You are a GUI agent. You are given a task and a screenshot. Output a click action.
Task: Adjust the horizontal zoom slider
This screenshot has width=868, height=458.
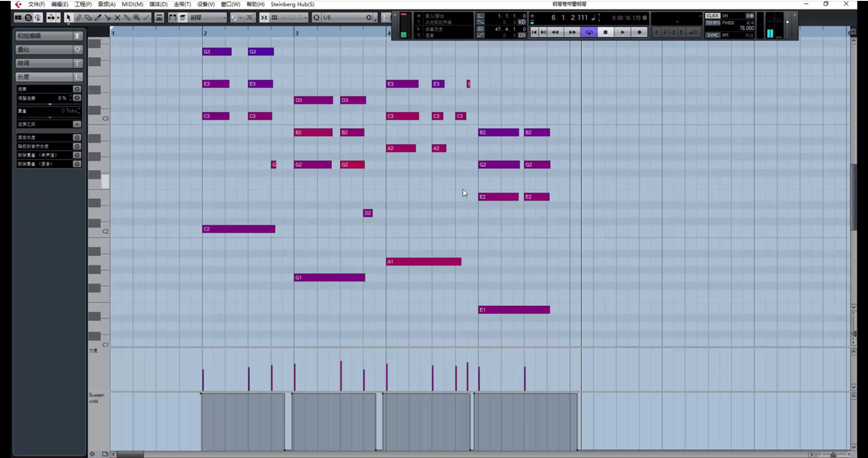[x=833, y=454]
